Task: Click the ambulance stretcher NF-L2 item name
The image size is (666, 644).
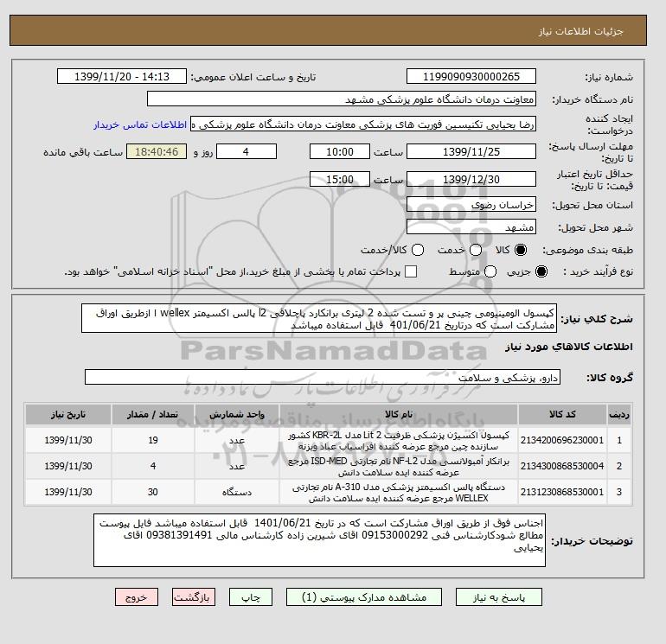Action: (399, 467)
